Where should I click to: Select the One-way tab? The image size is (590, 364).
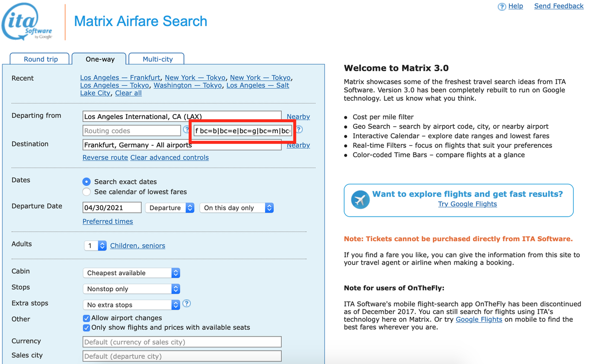(100, 59)
